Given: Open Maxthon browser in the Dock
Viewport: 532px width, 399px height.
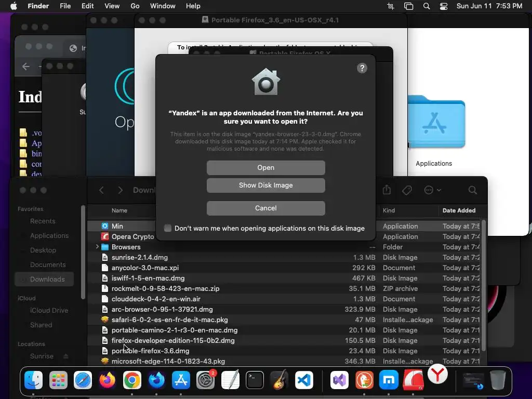Looking at the screenshot, I should 389,380.
